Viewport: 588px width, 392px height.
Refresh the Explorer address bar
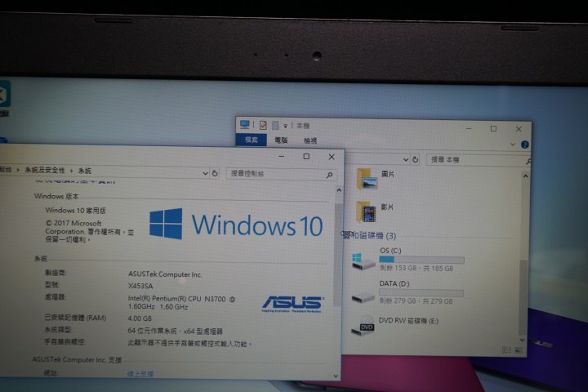click(415, 159)
